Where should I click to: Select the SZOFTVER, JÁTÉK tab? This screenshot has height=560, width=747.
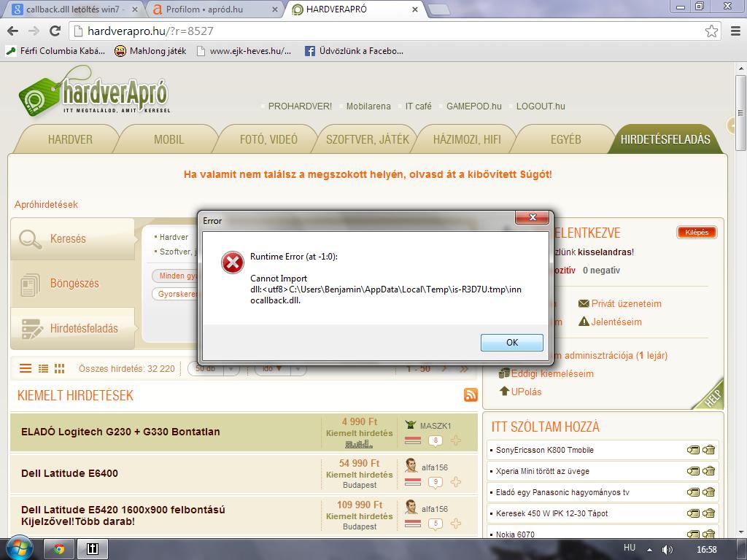[368, 139]
